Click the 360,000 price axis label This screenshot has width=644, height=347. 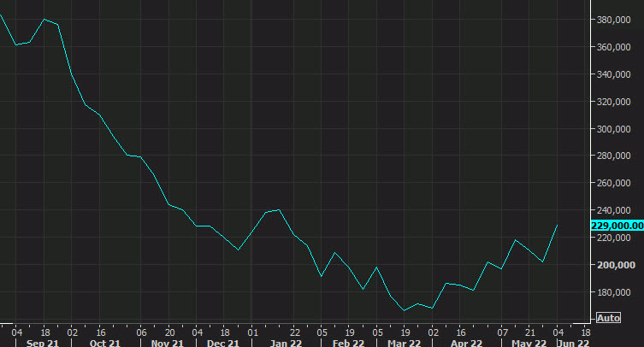[x=613, y=47]
